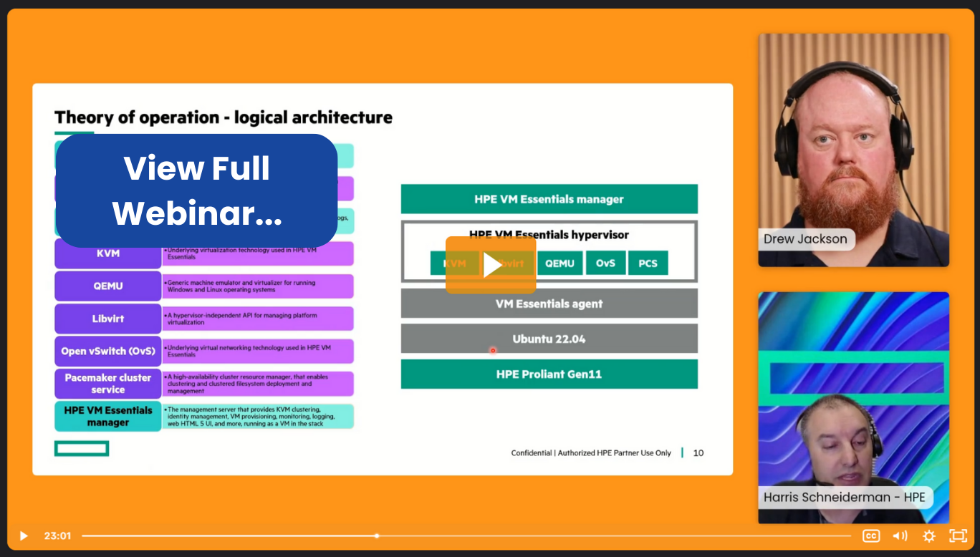Click the purple QEMU label in list
Image resolution: width=980 pixels, height=557 pixels.
point(108,286)
